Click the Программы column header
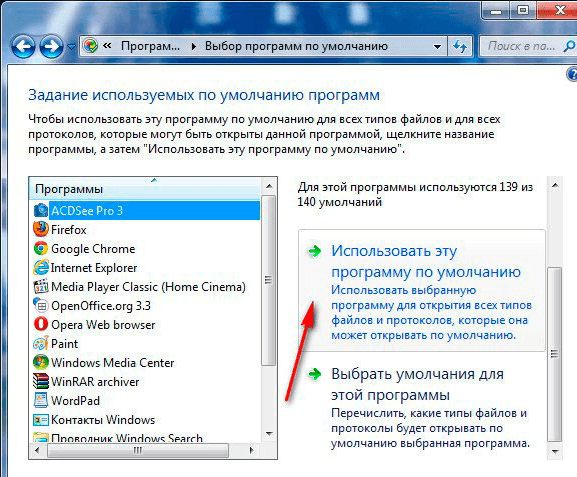This screenshot has height=477, width=577. [145, 189]
